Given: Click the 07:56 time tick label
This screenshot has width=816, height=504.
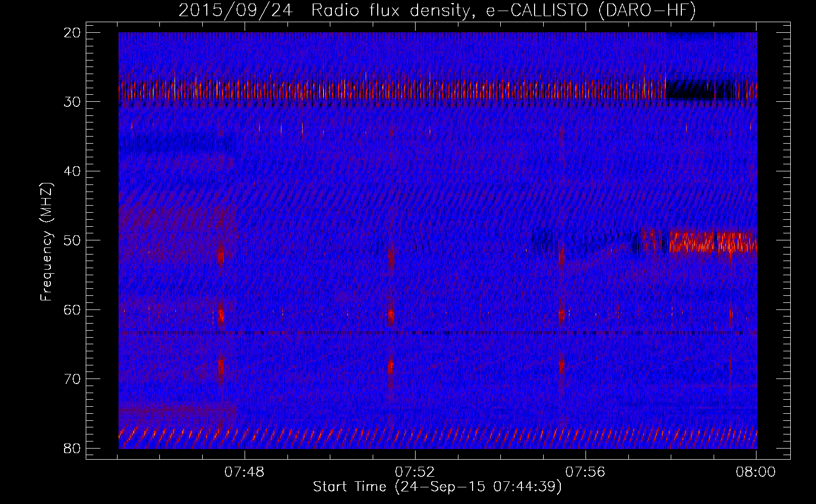Looking at the screenshot, I should (x=585, y=472).
